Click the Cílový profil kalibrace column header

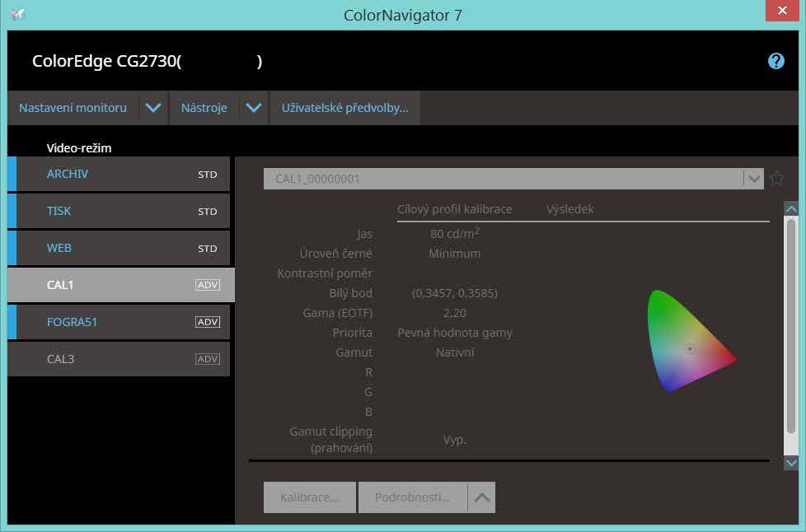[454, 209]
